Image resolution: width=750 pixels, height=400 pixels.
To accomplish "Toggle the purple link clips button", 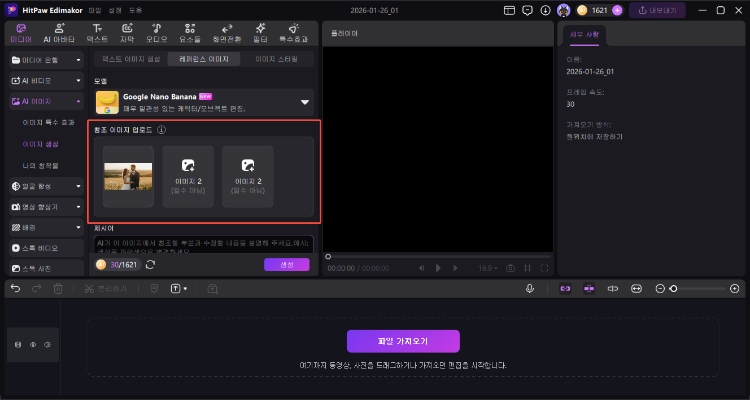I will click(x=565, y=289).
